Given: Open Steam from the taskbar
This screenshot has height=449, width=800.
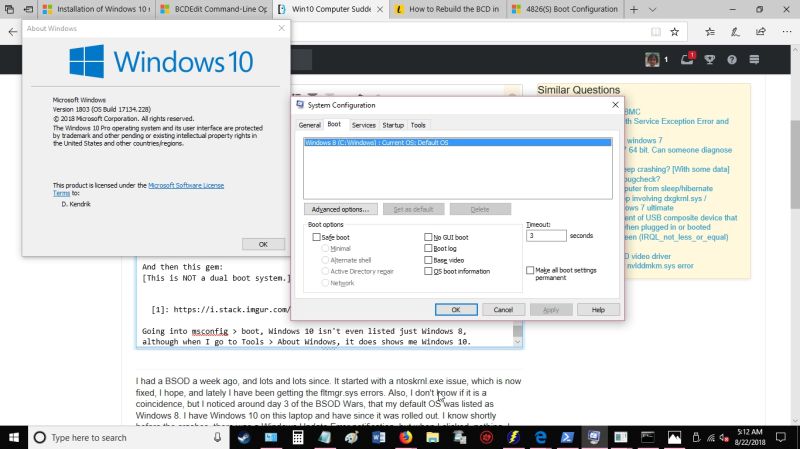Looking at the screenshot, I should coord(244,437).
